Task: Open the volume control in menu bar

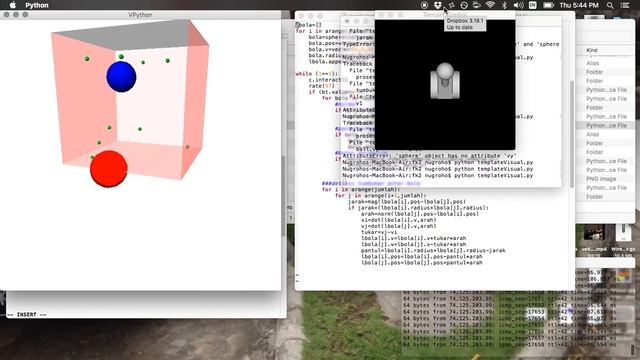Action: 518,5
